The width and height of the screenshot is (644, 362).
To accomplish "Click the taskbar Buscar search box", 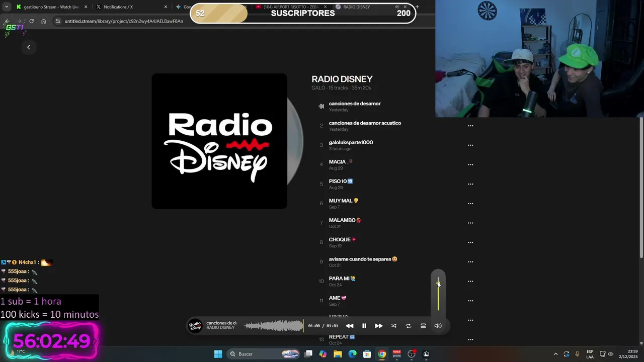I will point(264,354).
